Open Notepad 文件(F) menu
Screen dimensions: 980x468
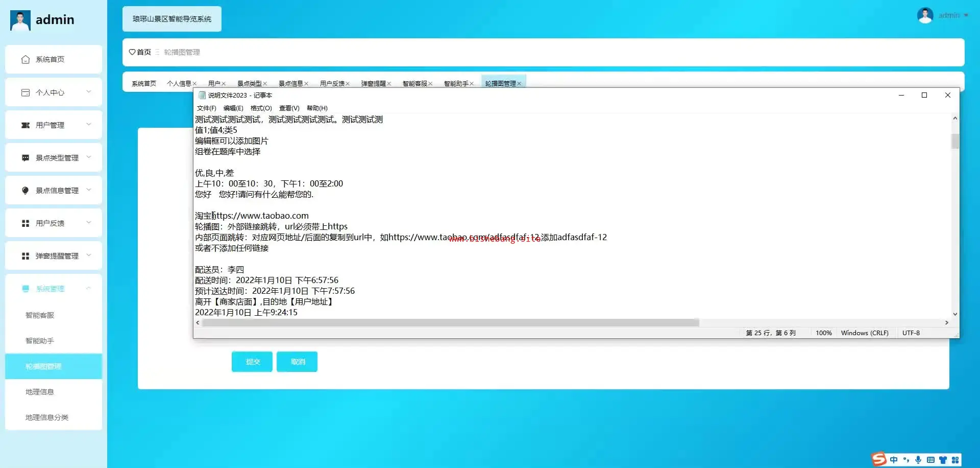click(x=207, y=108)
